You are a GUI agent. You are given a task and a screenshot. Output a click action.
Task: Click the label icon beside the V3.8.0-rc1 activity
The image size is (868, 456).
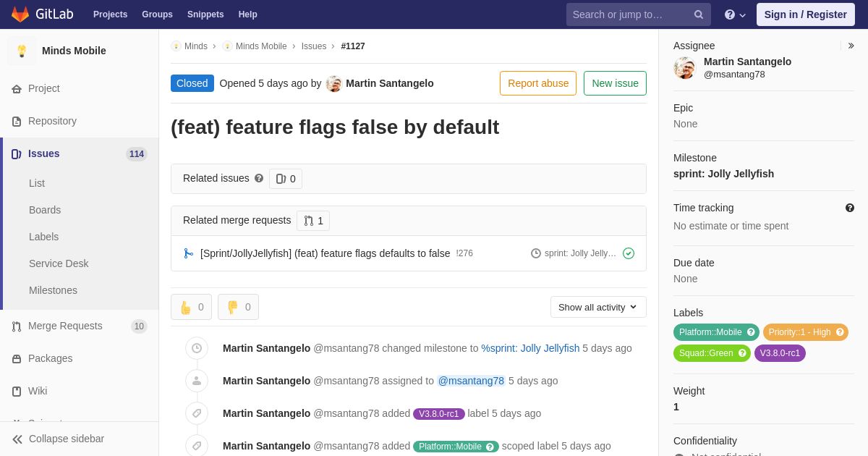197,413
